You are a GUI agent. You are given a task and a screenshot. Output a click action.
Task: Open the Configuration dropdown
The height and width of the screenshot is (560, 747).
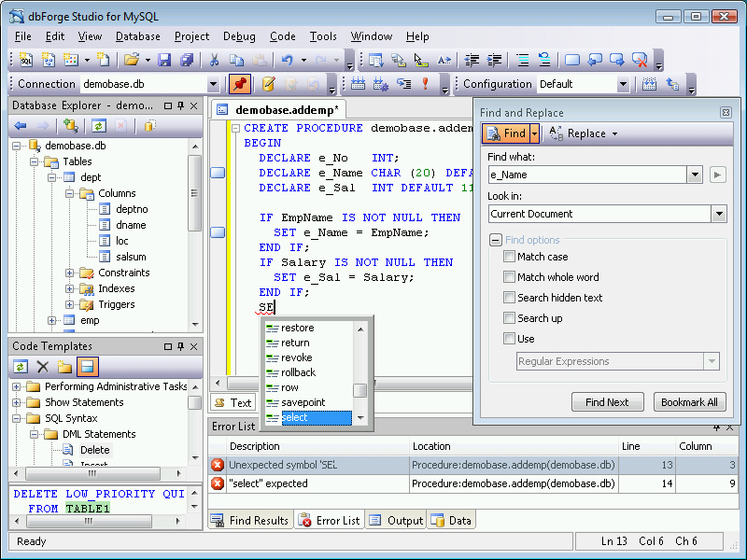623,84
